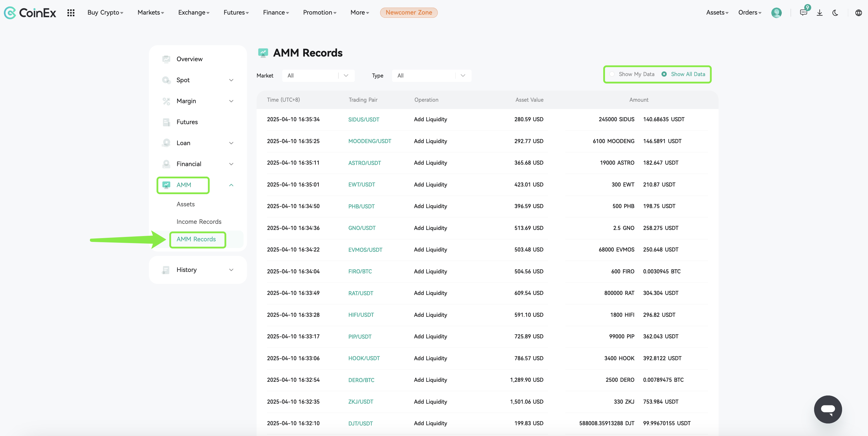
Task: Click the CoinEx logo
Action: [30, 13]
